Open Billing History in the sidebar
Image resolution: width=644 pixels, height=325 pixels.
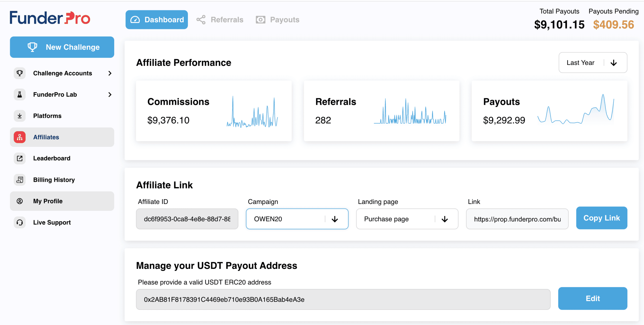(x=62, y=180)
